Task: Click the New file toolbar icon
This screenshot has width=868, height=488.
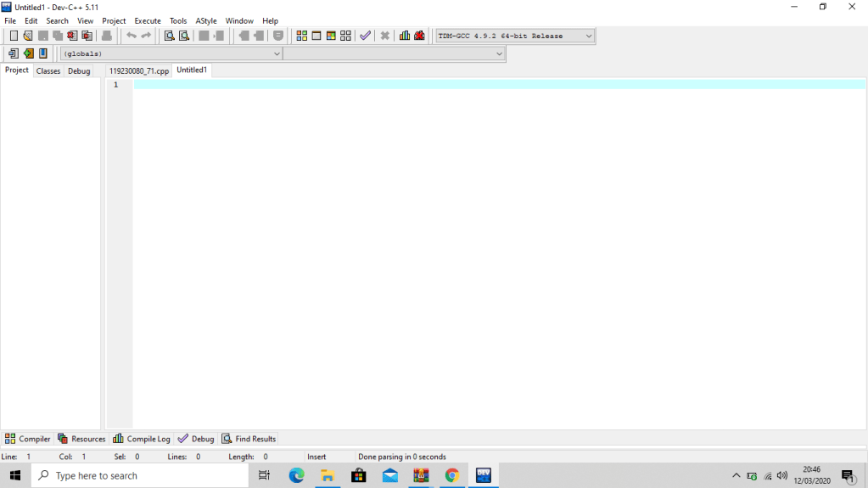Action: tap(14, 36)
